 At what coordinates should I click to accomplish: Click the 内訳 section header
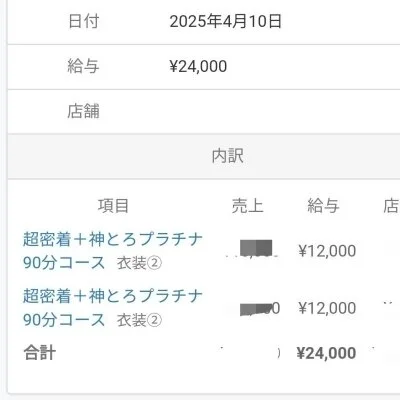pyautogui.click(x=228, y=156)
